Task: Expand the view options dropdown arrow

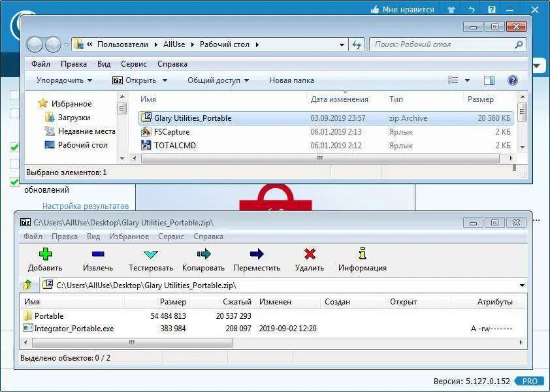Action: click(467, 80)
